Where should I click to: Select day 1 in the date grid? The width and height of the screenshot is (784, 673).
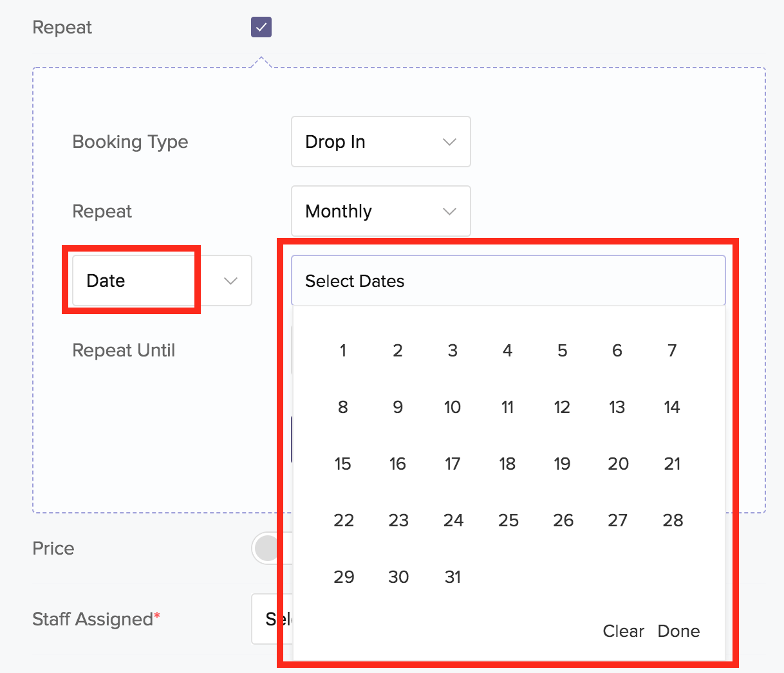click(x=343, y=351)
